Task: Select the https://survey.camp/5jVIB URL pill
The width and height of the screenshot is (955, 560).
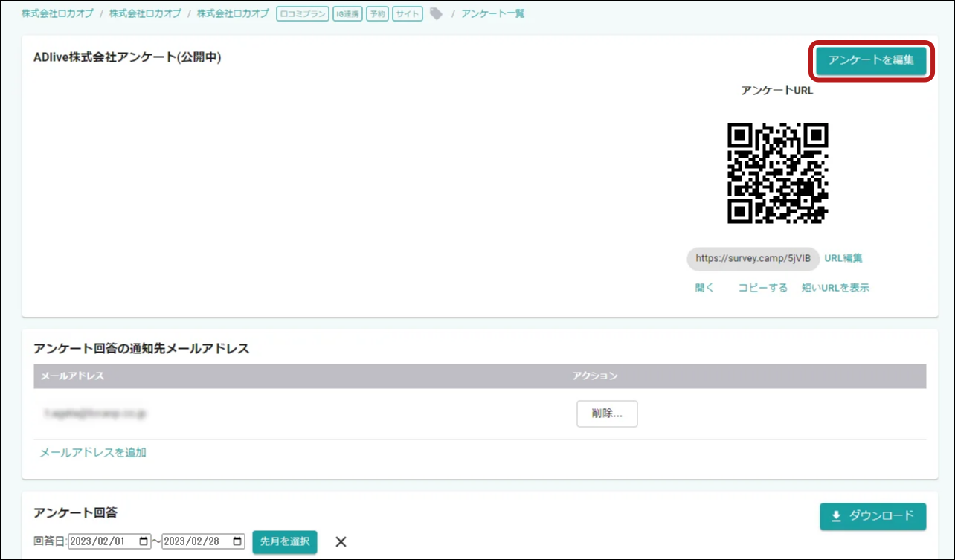Action: pos(753,258)
